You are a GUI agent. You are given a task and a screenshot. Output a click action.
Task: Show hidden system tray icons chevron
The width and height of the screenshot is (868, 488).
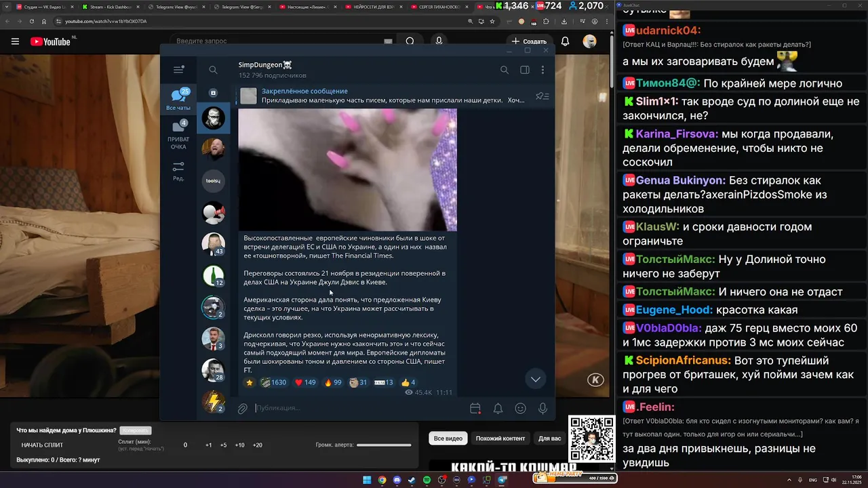point(790,480)
